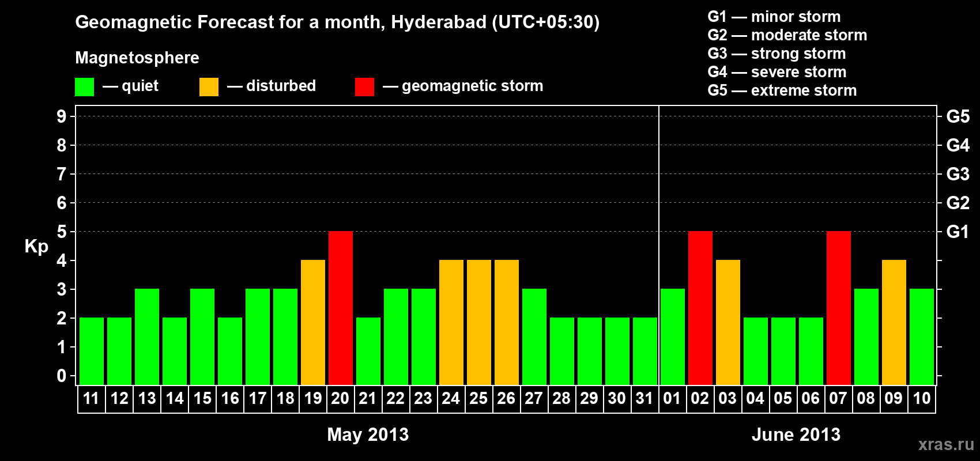Click date label 12 on the axis
This screenshot has width=980, height=461.
(x=119, y=399)
